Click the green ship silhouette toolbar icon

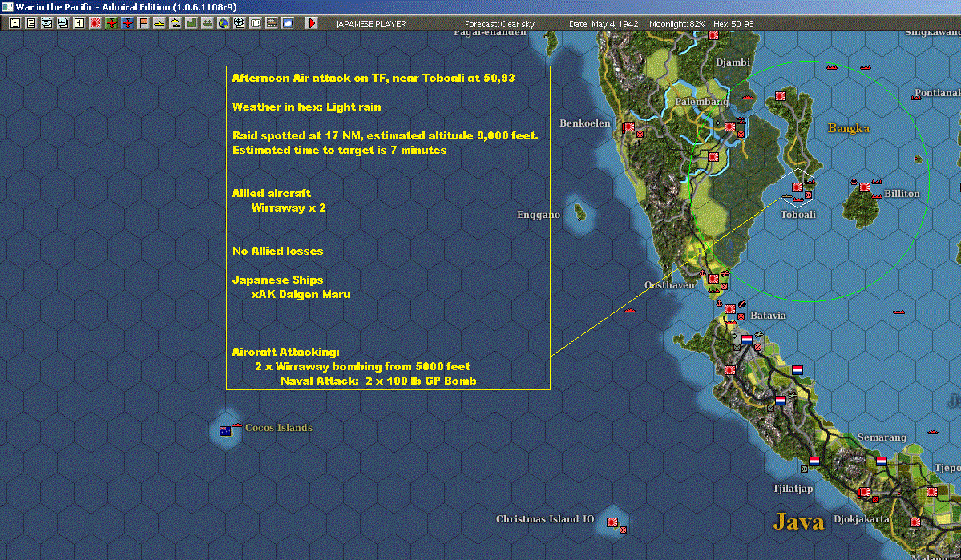pyautogui.click(x=207, y=23)
